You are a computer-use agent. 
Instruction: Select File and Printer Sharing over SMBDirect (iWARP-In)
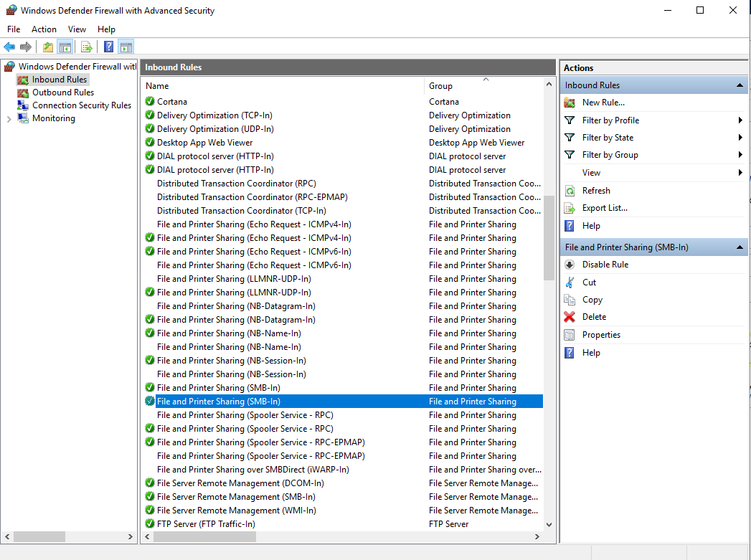343,470
